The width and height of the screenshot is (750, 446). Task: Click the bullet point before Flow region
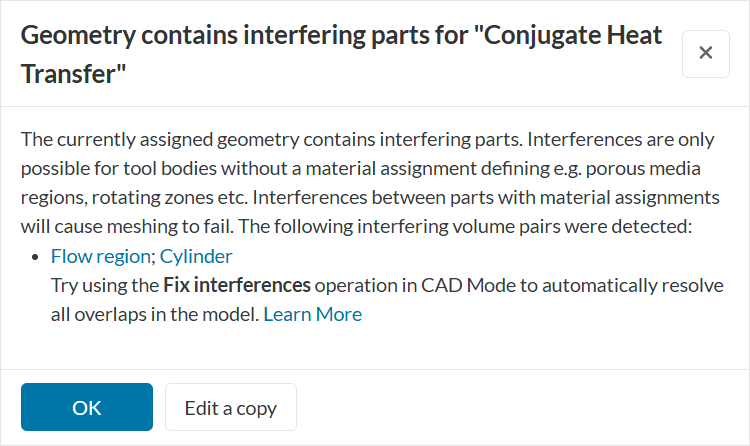tap(37, 257)
